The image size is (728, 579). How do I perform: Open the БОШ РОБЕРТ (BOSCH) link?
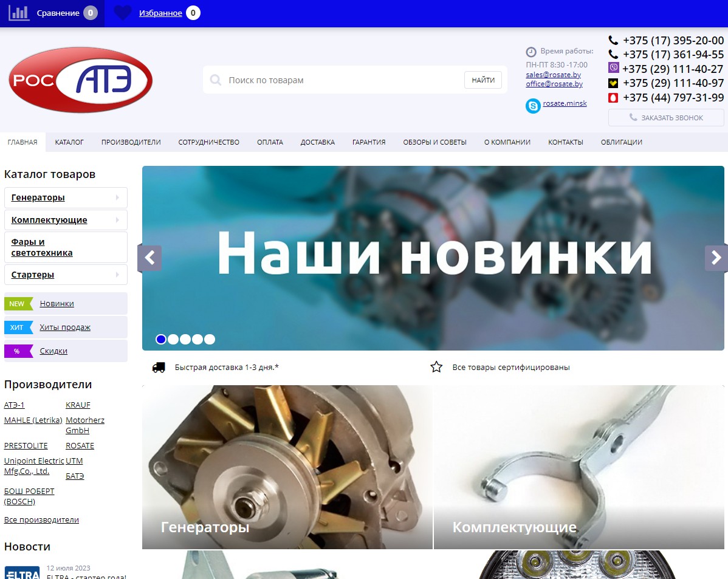tap(29, 496)
